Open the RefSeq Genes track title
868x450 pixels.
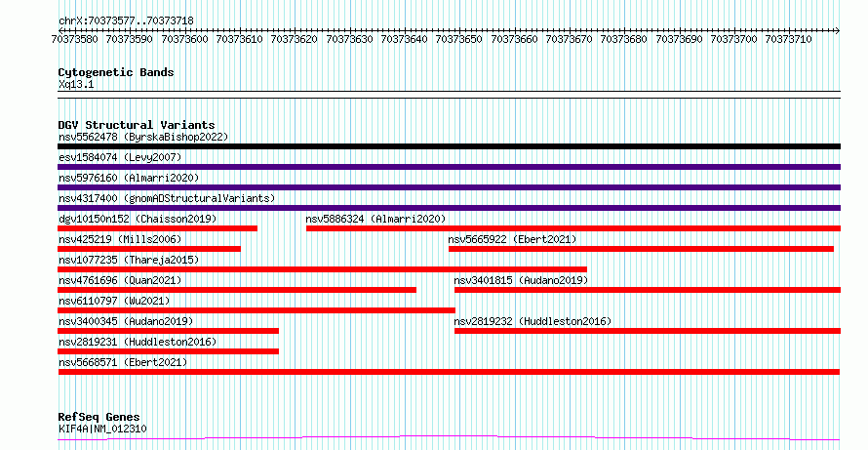pyautogui.click(x=99, y=417)
